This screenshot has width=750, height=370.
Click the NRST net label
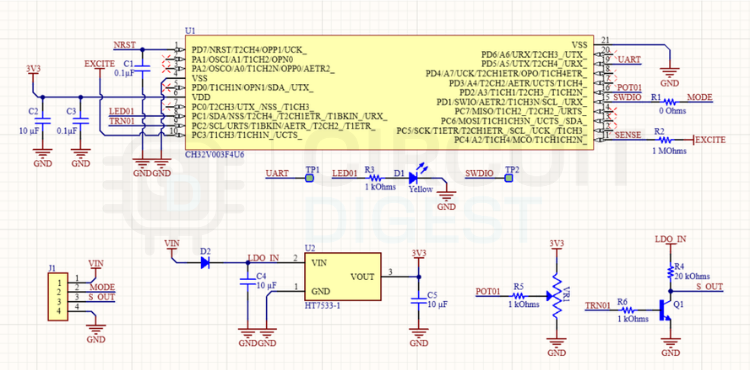click(x=125, y=45)
